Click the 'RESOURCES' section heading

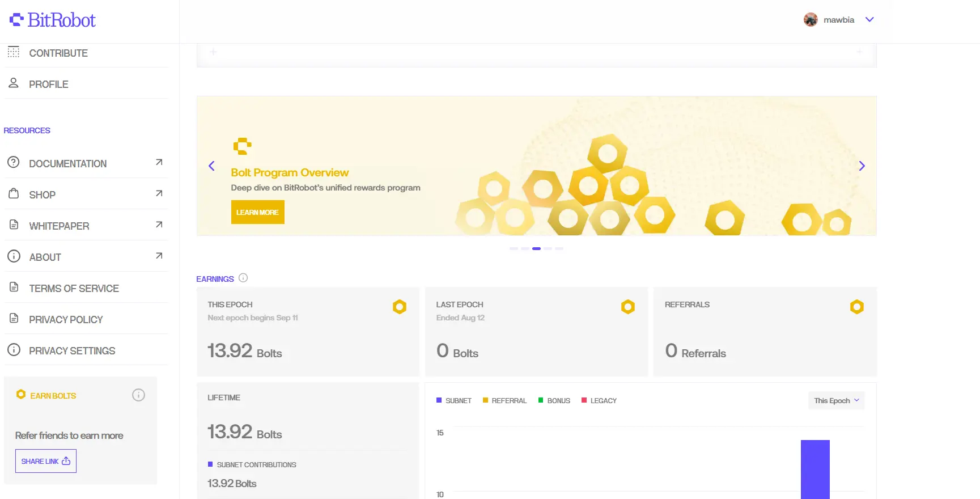(x=27, y=130)
